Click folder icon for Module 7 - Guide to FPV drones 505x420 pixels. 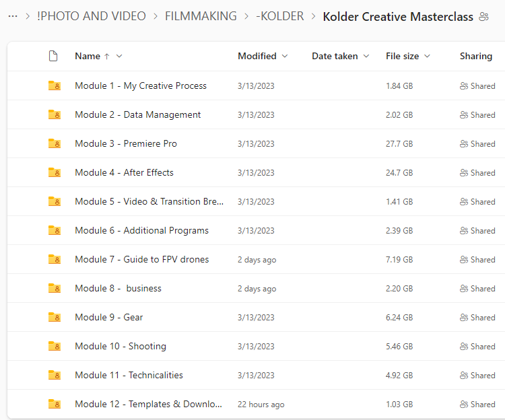(55, 259)
